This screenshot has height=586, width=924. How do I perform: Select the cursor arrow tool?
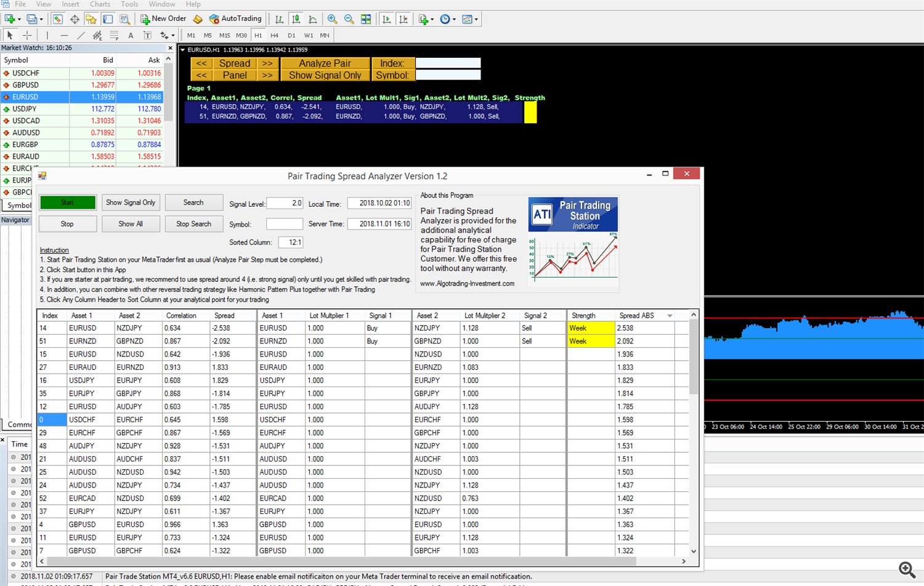pos(10,36)
